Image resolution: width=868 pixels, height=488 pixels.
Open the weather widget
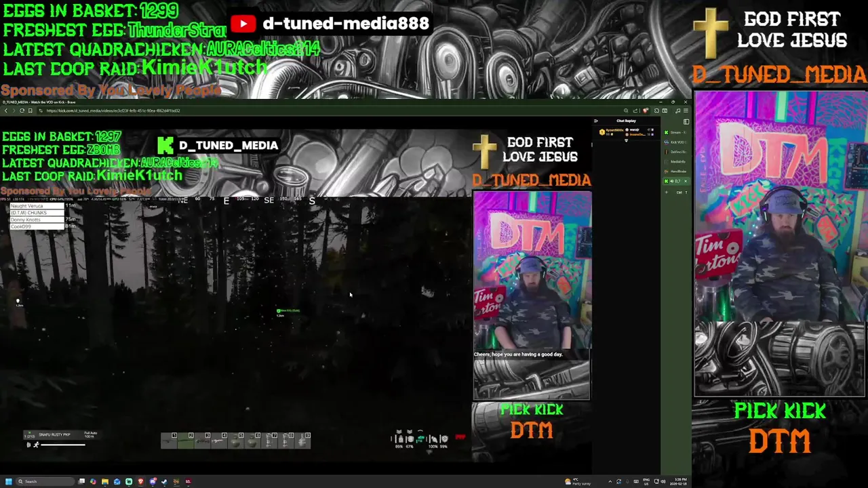578,482
